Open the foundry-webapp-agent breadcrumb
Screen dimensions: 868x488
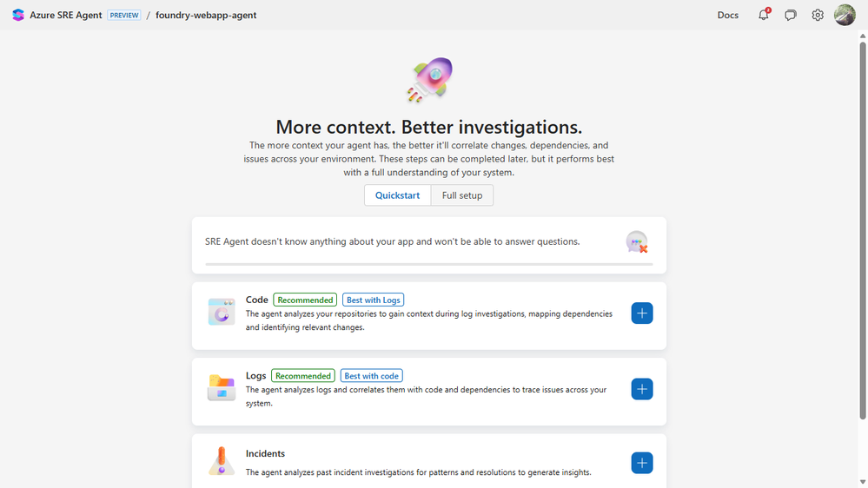pos(206,15)
